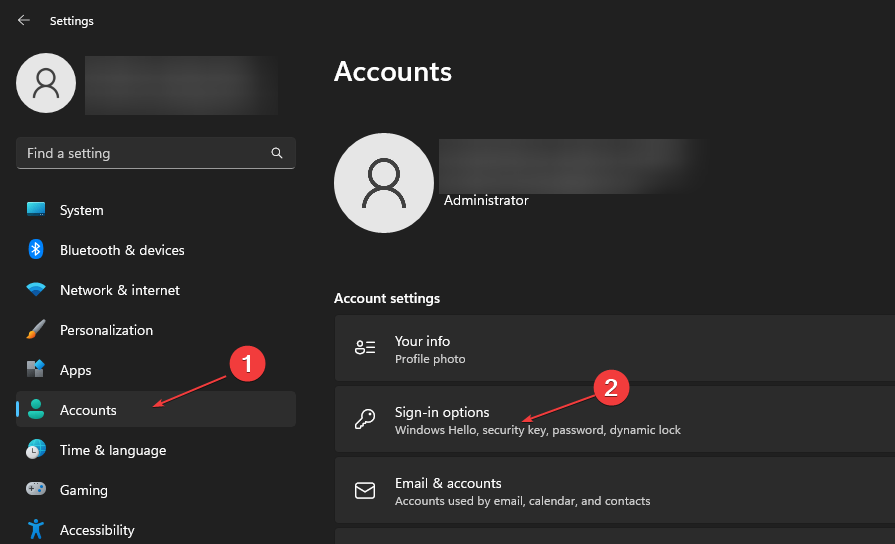Select the Personalization paintbrush icon
Screen dimensions: 895x544
tap(36, 330)
